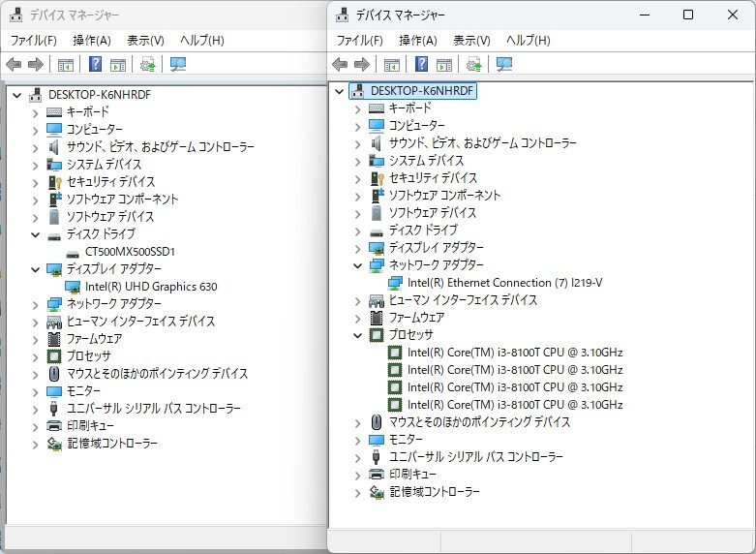Expand ソフトウェア デバイス in left window
This screenshot has width=756, height=554.
[x=35, y=218]
